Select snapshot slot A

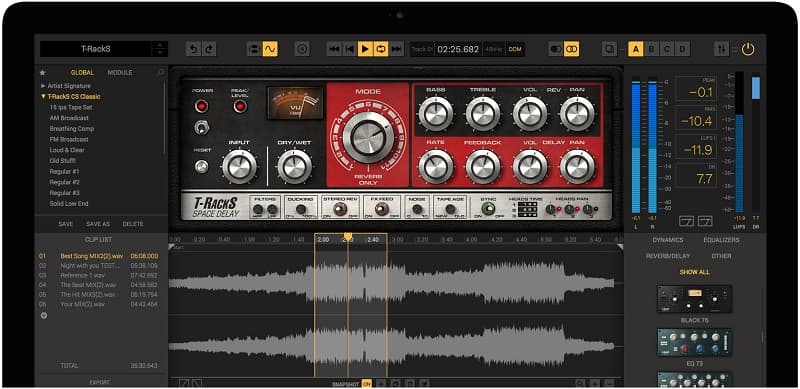pyautogui.click(x=635, y=49)
